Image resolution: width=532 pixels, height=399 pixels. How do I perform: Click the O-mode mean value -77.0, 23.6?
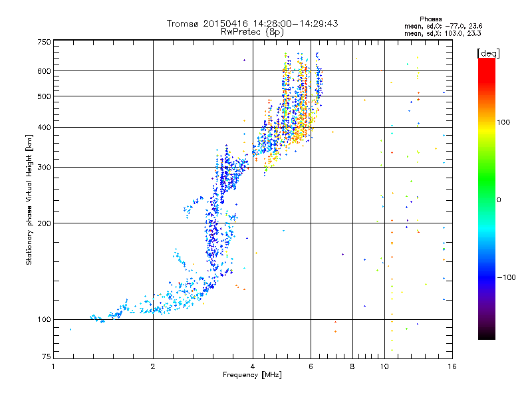tap(444, 26)
